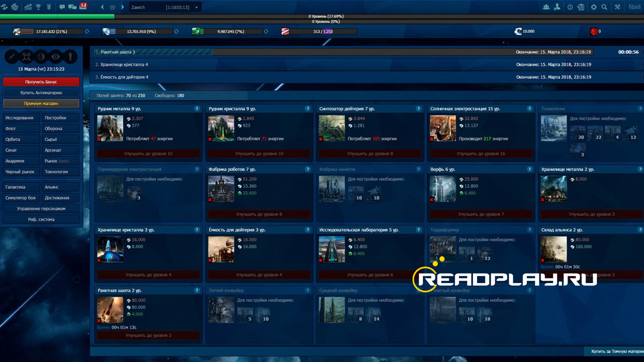Open the medal icon in top toolbar

[49, 7]
